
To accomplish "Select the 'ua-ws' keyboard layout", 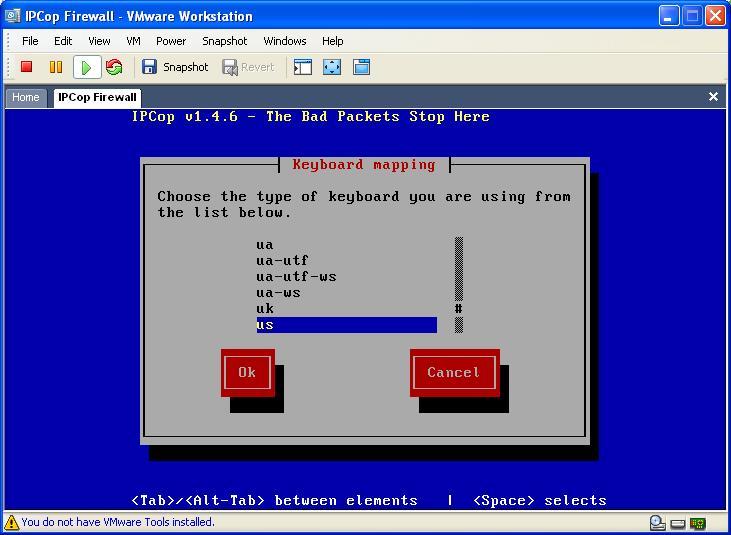I will coord(346,293).
